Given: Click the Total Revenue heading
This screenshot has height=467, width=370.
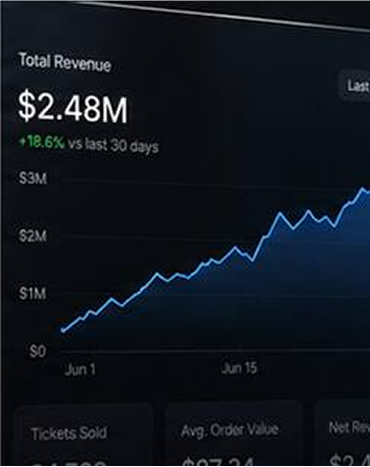Looking at the screenshot, I should [x=65, y=62].
